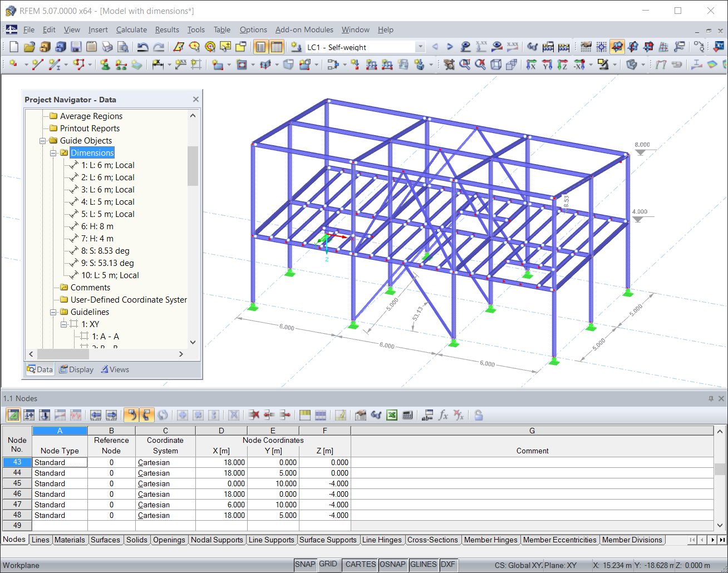Open the Member Hinges table tab
728x573 pixels.
(x=490, y=540)
